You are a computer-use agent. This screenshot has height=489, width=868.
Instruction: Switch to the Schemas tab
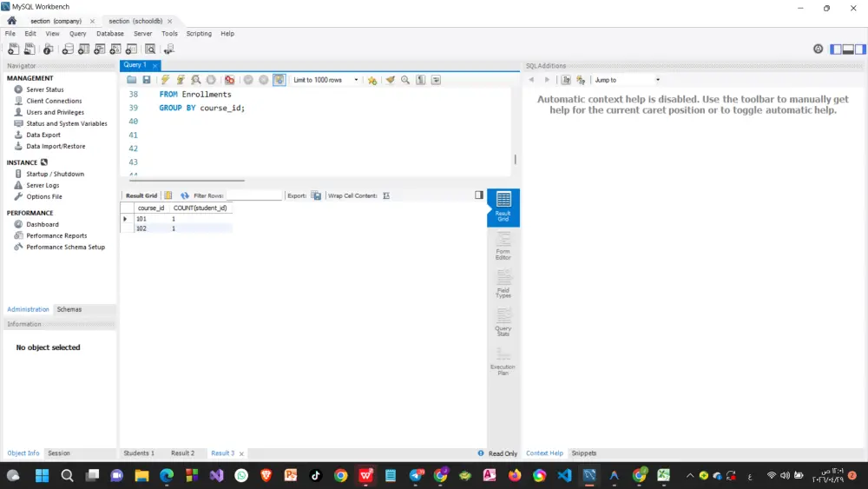[69, 309]
